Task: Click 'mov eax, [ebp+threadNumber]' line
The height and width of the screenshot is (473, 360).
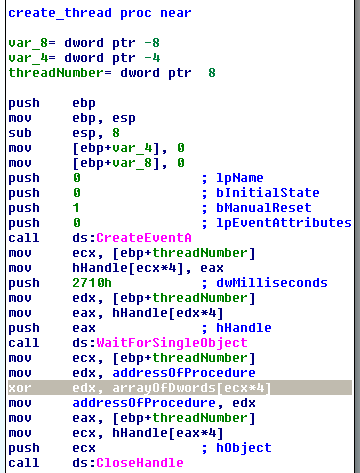Action: (132, 418)
